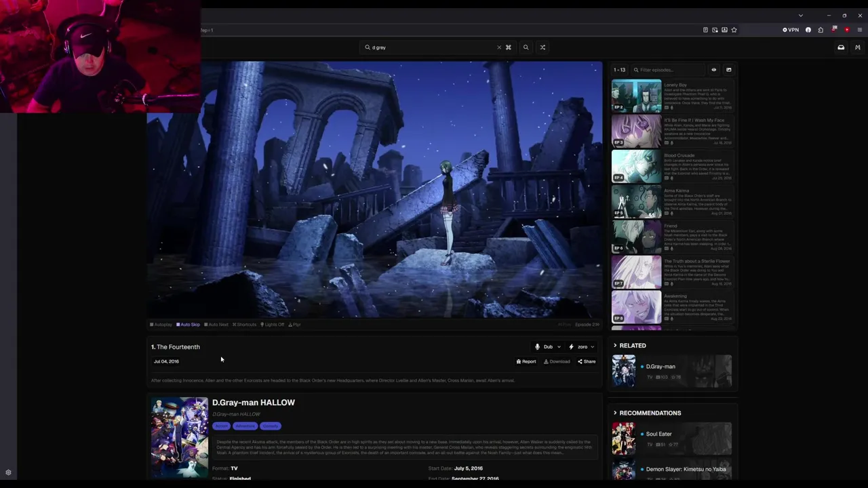This screenshot has width=868, height=488.
Task: Select episode The Truth about a Sterile Flower
Action: [672, 272]
